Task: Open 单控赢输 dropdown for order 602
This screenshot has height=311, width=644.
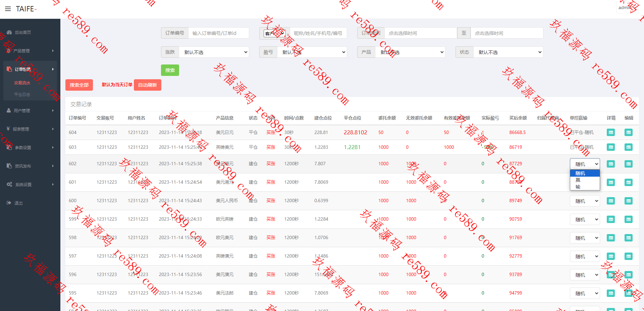Action: (x=585, y=164)
